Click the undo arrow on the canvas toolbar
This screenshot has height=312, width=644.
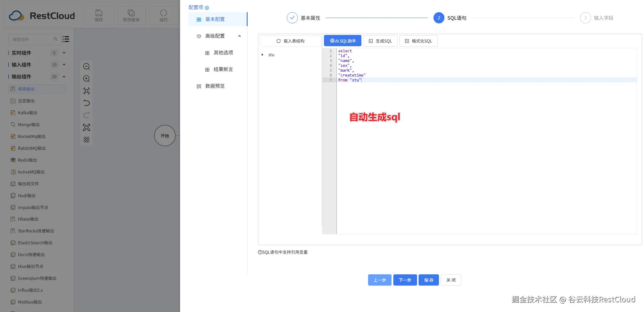pos(86,103)
